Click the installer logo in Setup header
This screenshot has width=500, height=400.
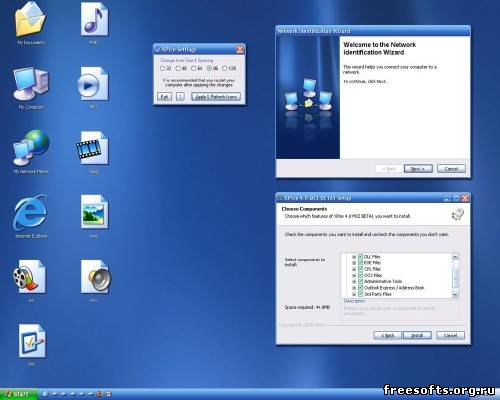click(x=458, y=214)
